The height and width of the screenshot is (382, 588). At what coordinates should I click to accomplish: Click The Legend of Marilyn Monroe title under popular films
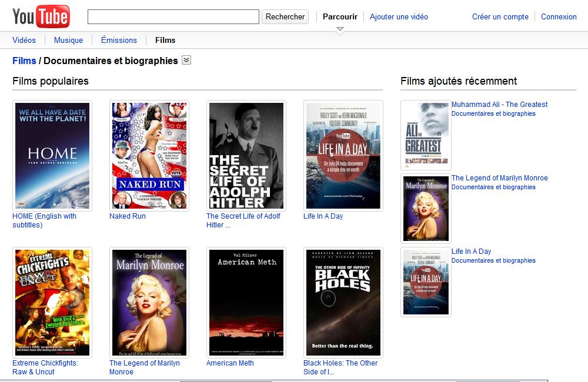click(145, 367)
